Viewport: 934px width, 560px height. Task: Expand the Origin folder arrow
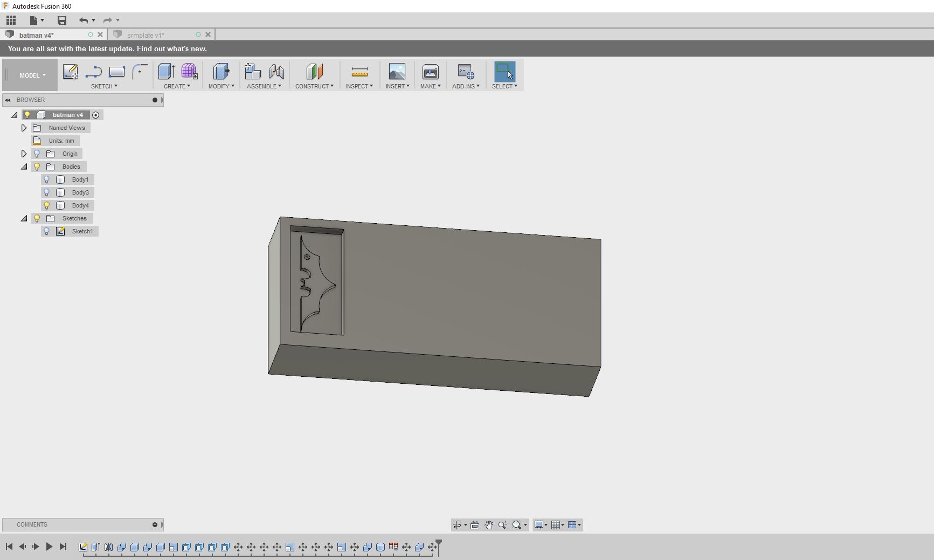pyautogui.click(x=24, y=154)
